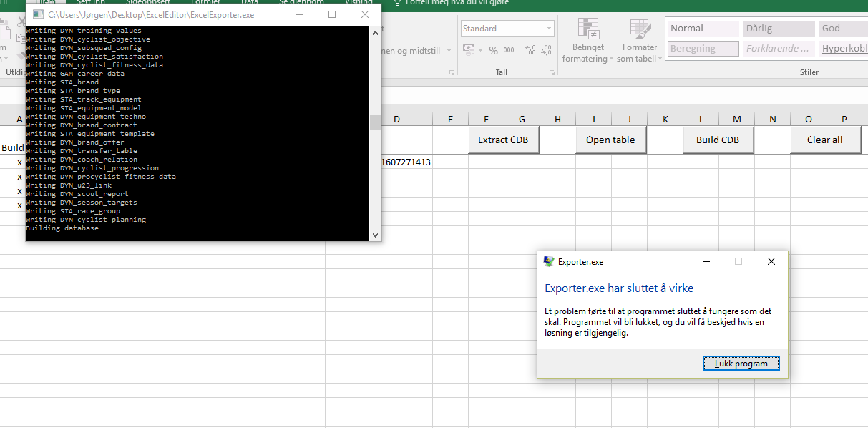
Task: Open Formater som tabell gallery
Action: point(639,42)
